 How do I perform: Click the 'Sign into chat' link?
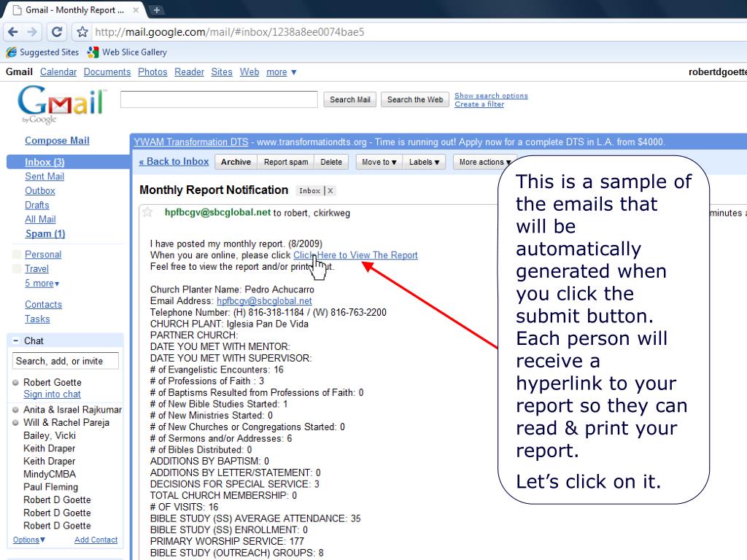pos(53,394)
